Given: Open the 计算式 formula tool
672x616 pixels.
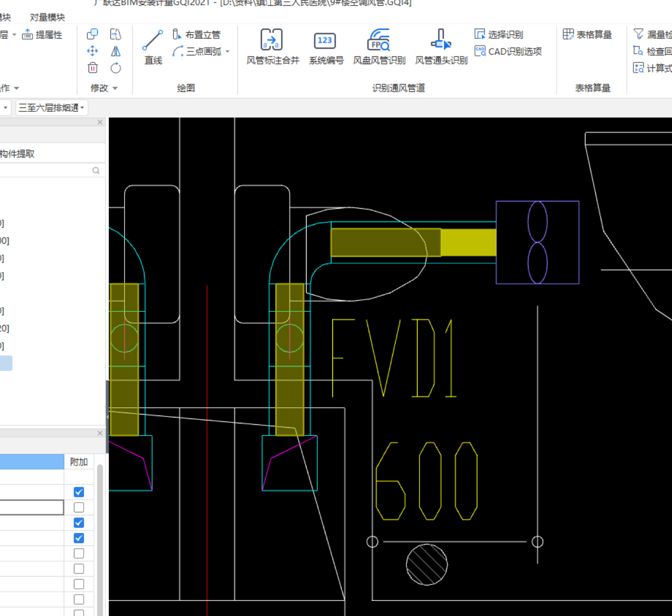Looking at the screenshot, I should 652,68.
